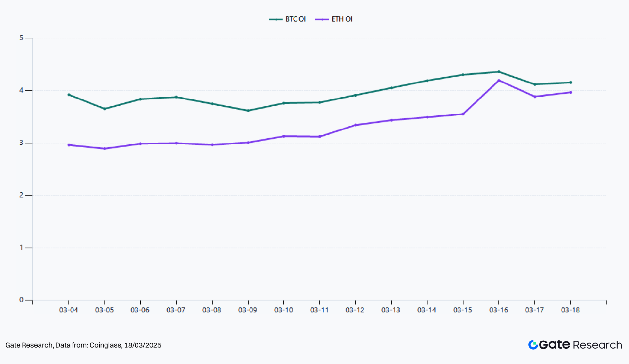
Task: Click the Gate Research logo icon
Action: (x=533, y=345)
